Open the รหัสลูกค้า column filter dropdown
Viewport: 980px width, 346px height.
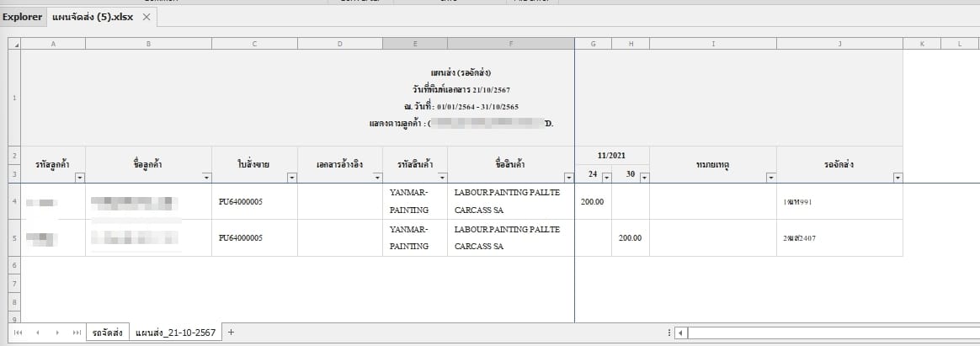coord(80,178)
